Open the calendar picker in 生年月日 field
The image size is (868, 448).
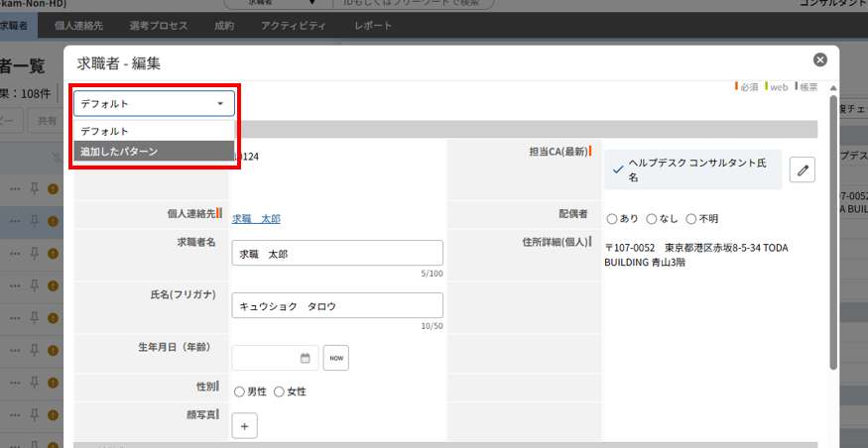tap(306, 358)
